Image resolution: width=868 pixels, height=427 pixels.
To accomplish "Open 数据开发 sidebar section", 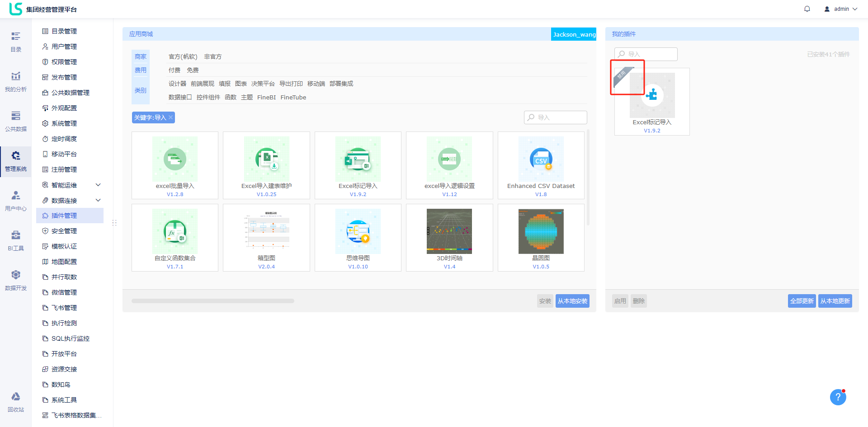I will point(16,280).
